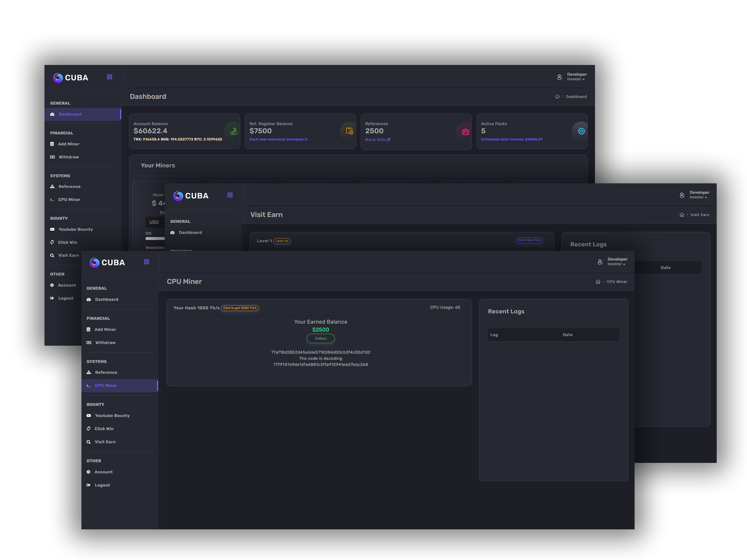Click the pink References people icon
The height and width of the screenshot is (560, 747).
465,131
